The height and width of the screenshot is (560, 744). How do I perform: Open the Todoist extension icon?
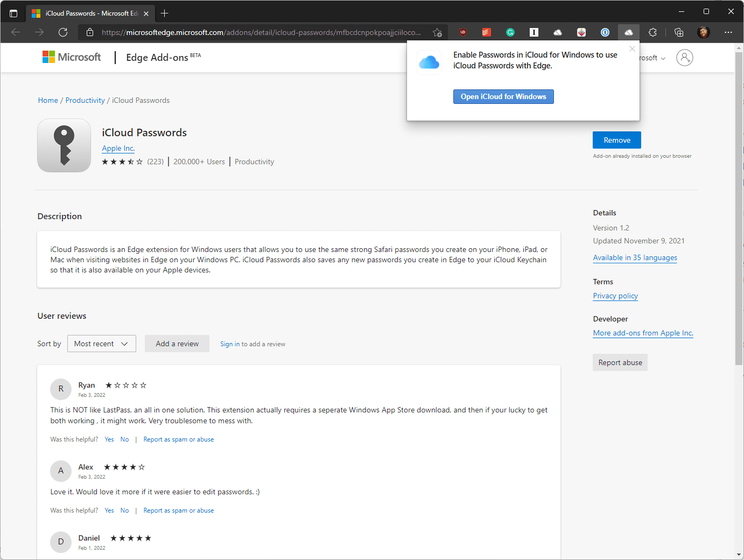point(487,32)
